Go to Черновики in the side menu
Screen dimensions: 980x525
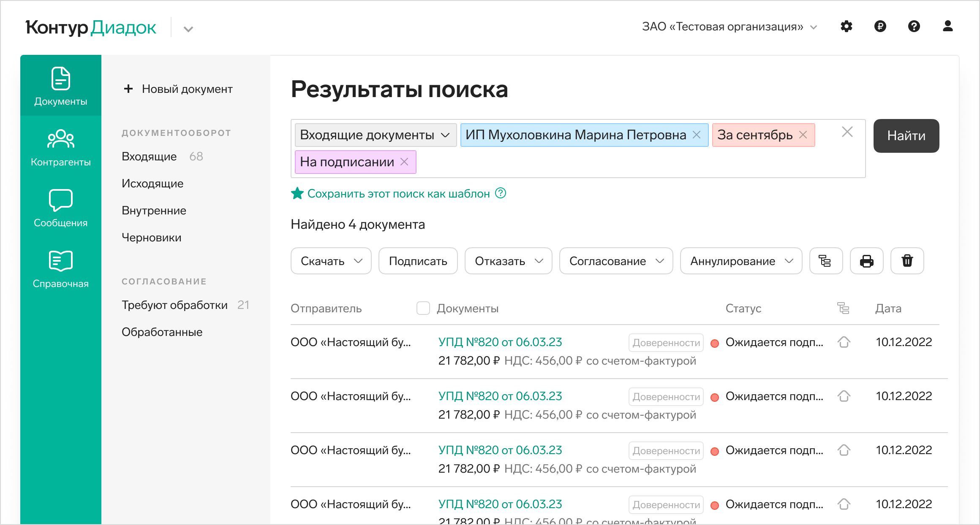pos(152,238)
